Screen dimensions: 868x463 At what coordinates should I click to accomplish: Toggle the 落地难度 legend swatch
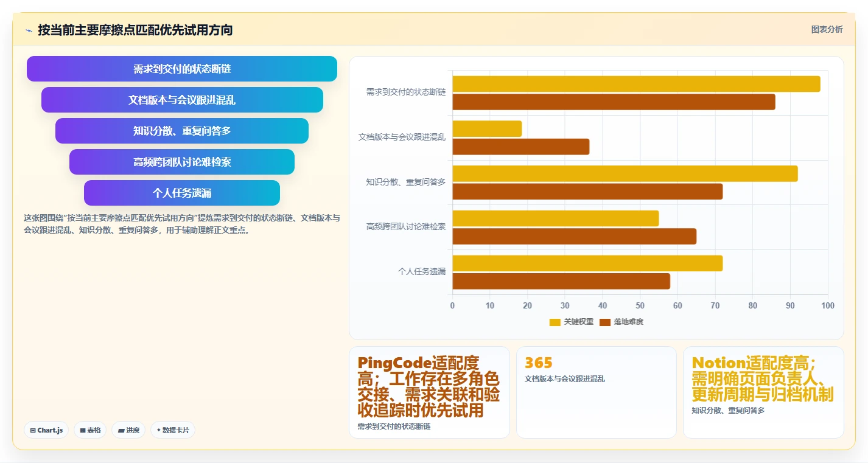coord(604,322)
